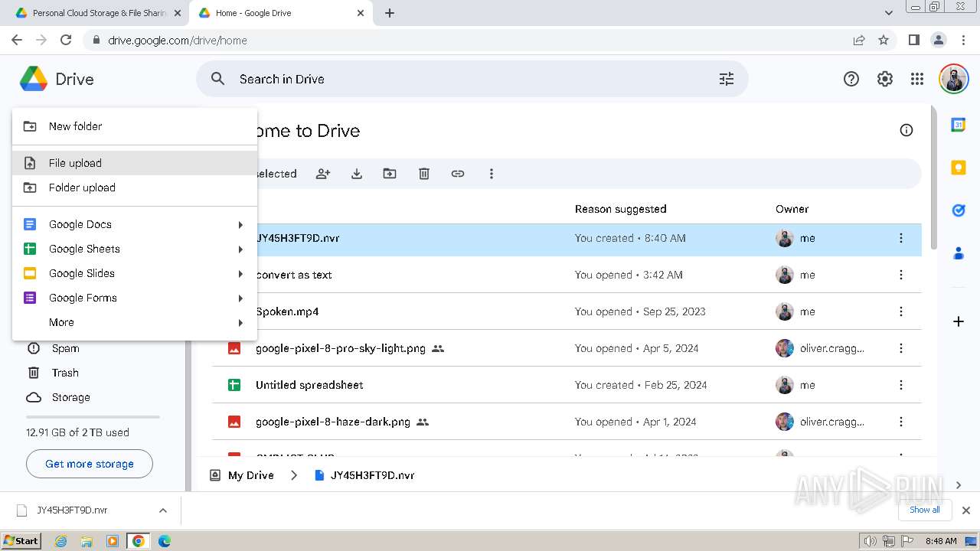980x551 pixels.
Task: Copy link of selected file
Action: (458, 174)
